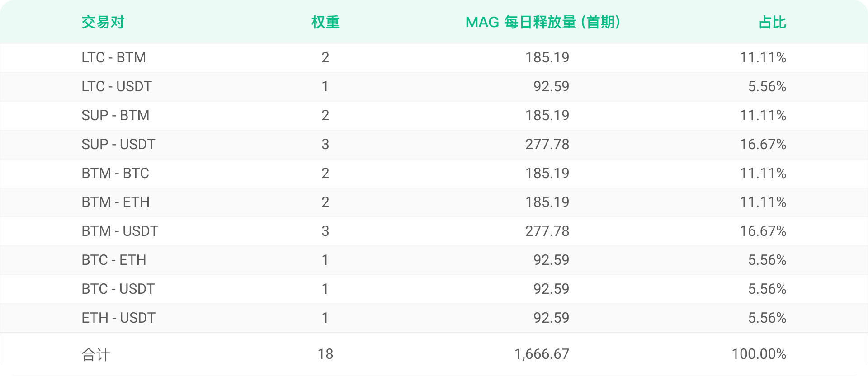Select the BTC - USDT row label

118,289
